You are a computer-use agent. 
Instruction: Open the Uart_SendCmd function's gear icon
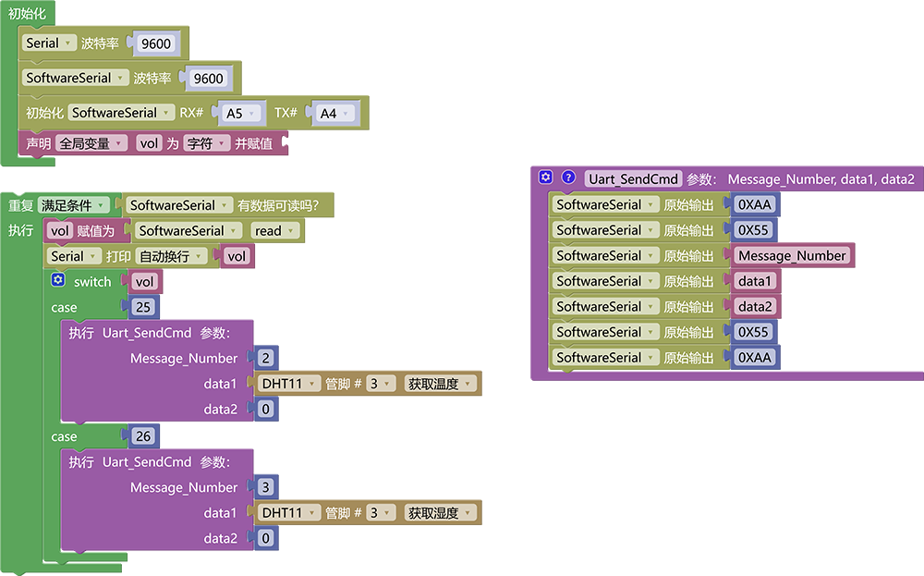coord(546,178)
